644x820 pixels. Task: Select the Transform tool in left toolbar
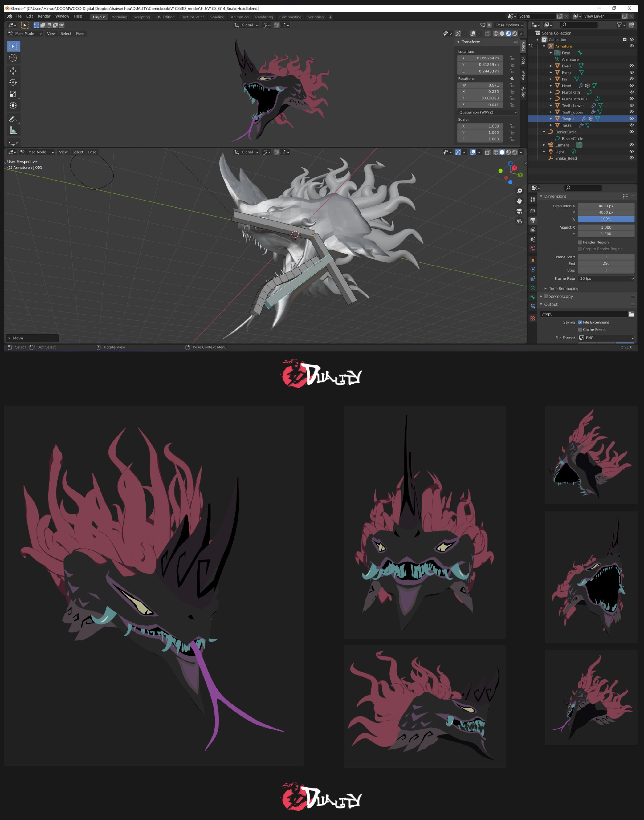point(13,106)
